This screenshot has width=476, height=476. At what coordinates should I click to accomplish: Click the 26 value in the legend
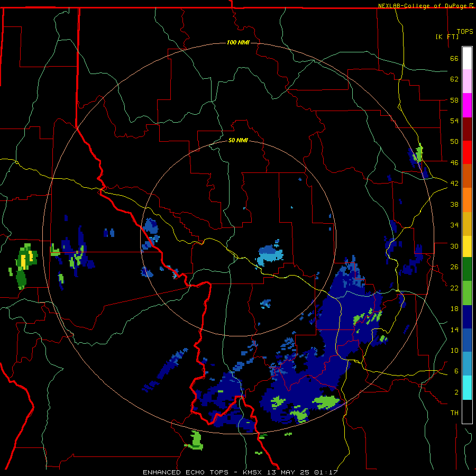[x=454, y=267]
